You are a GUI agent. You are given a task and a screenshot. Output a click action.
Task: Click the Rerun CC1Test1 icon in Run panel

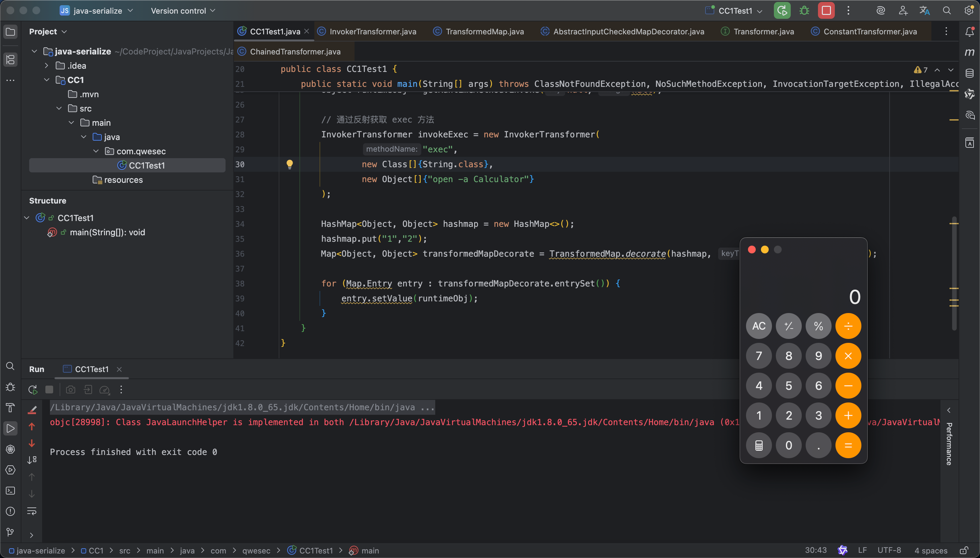coord(33,390)
